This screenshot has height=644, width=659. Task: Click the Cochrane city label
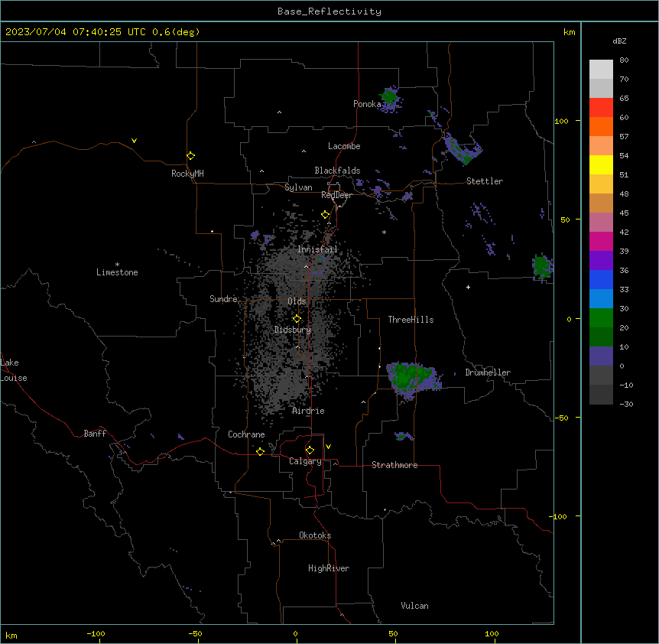tap(246, 434)
